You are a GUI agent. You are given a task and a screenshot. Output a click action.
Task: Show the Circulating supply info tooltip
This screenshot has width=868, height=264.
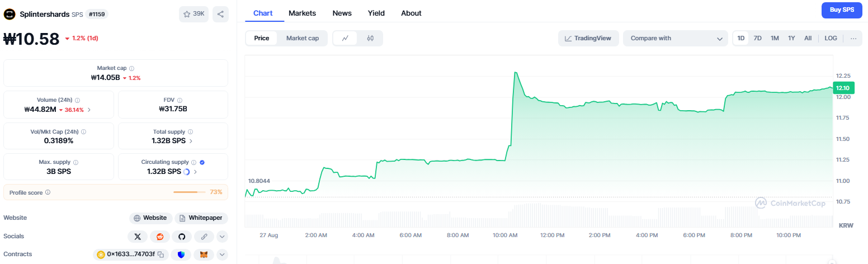point(194,162)
